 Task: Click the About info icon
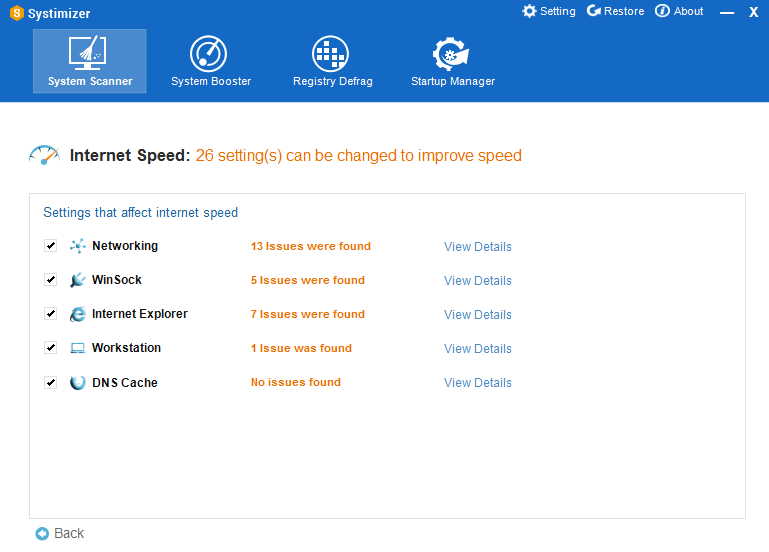(x=662, y=11)
